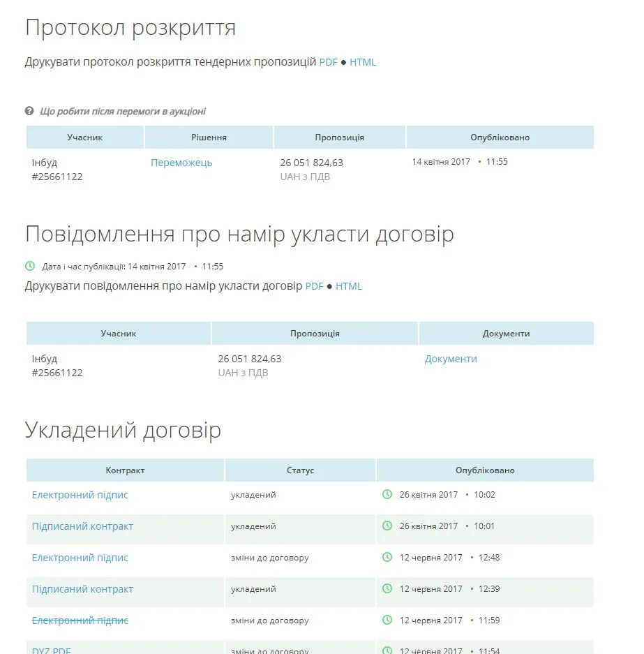Click the Рішення column header
Image resolution: width=644 pixels, height=654 pixels.
[209, 138]
